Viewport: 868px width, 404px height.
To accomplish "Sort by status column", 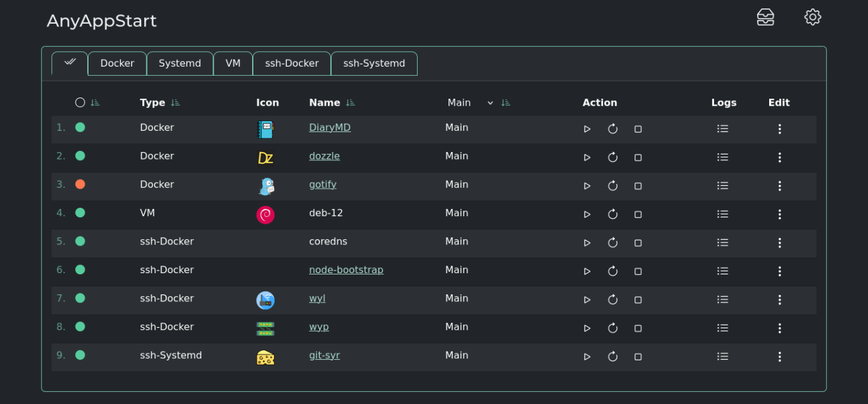I will pos(95,103).
